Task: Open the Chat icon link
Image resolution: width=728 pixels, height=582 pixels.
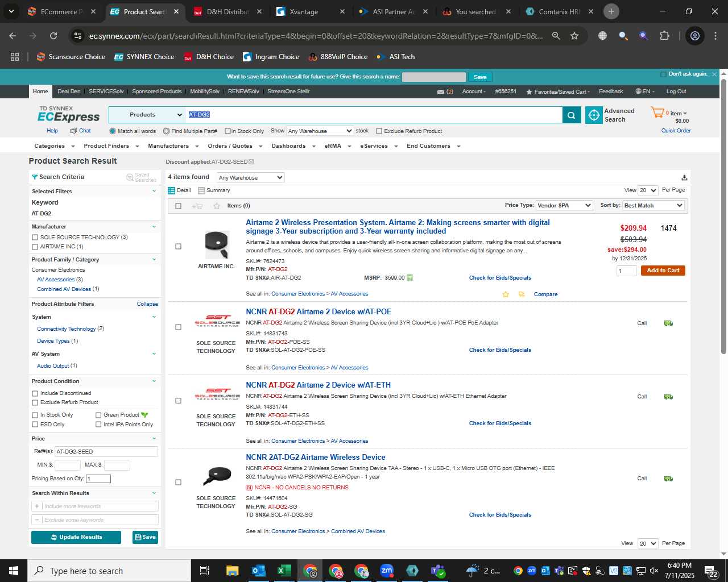Action: tap(80, 131)
